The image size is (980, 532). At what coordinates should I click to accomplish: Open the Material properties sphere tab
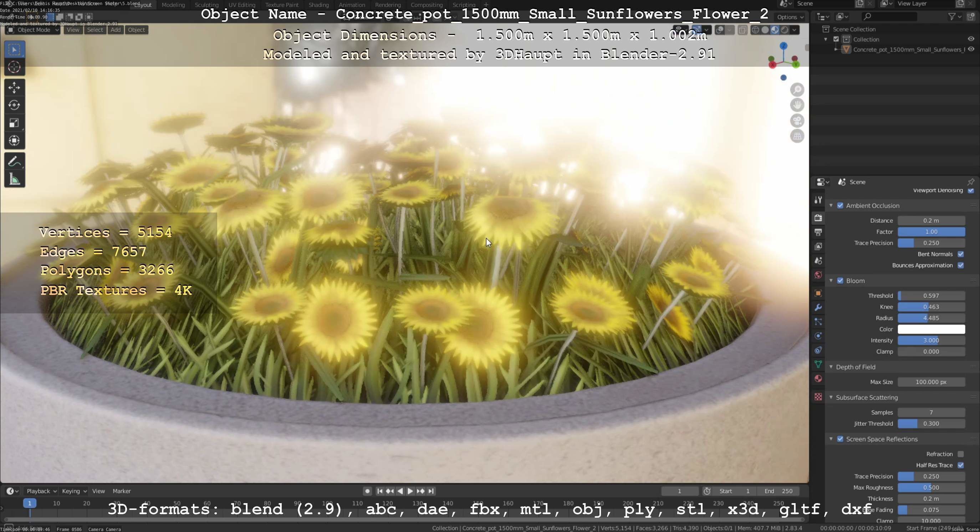pyautogui.click(x=818, y=379)
